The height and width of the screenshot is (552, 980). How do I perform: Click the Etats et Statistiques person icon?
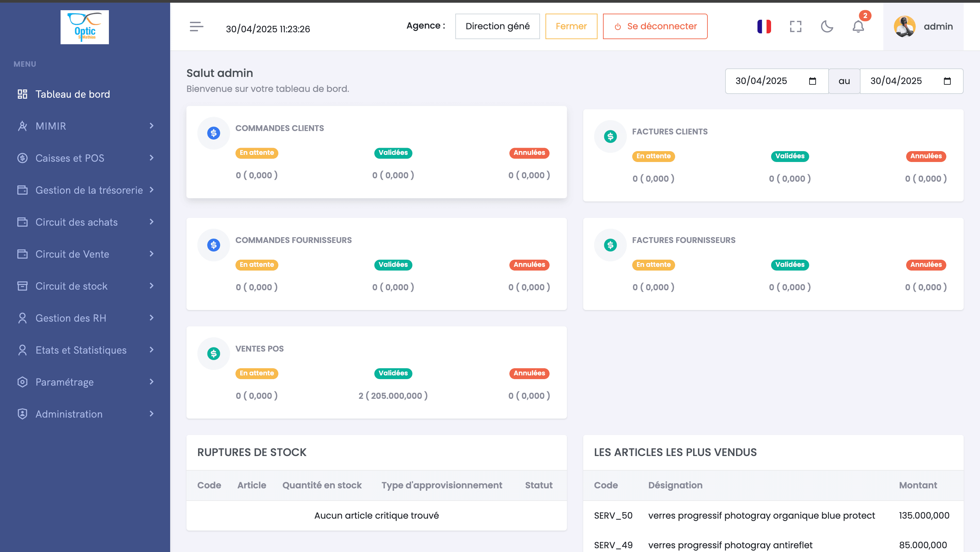[22, 350]
